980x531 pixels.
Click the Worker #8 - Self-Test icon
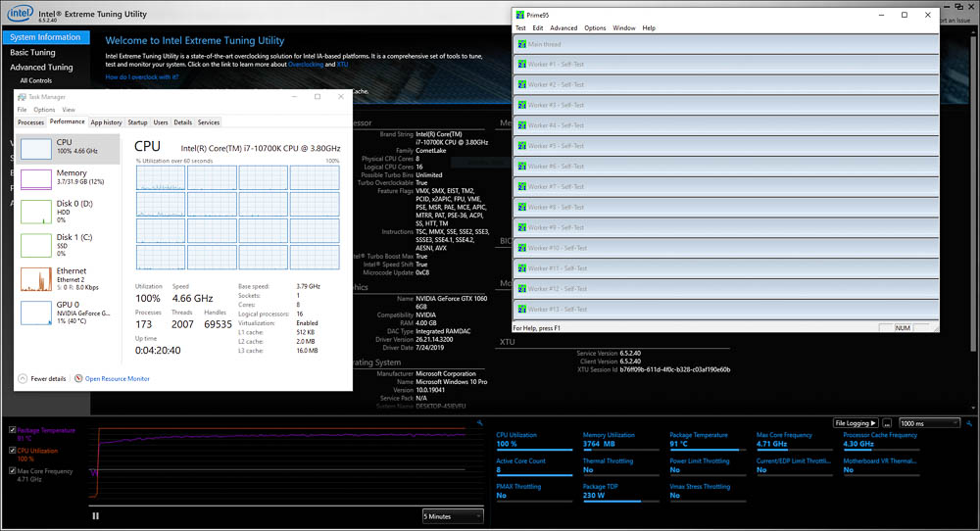pyautogui.click(x=522, y=208)
